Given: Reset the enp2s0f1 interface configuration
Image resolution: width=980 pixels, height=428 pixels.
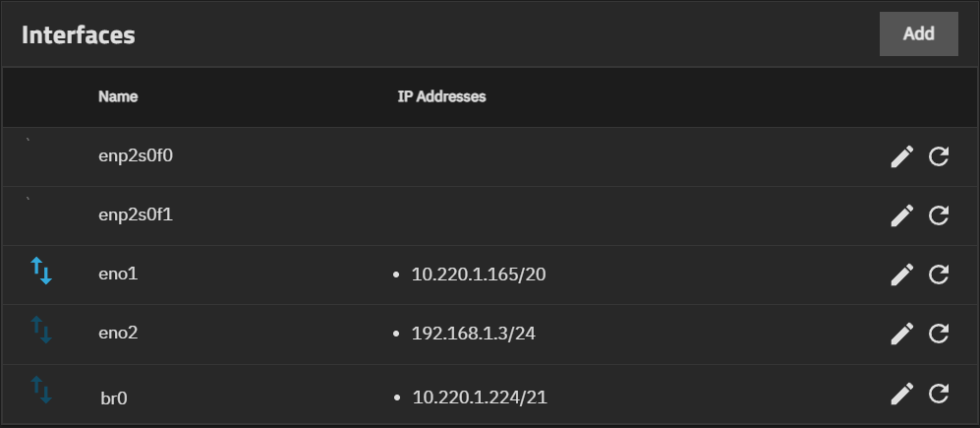Looking at the screenshot, I should pyautogui.click(x=939, y=215).
